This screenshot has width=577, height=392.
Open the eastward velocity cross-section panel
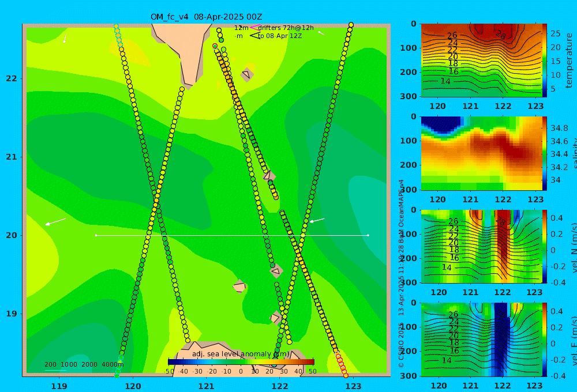point(481,340)
